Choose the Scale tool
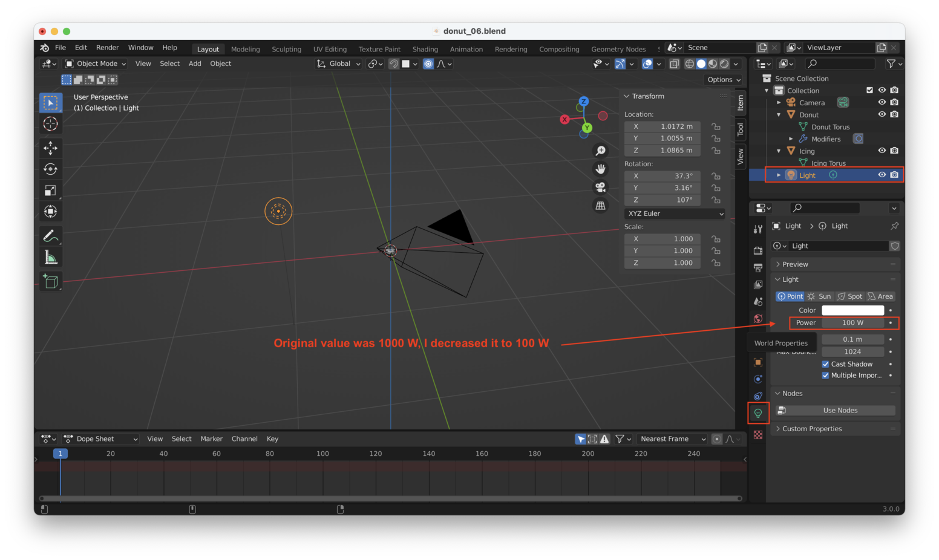The image size is (939, 560). (x=51, y=190)
